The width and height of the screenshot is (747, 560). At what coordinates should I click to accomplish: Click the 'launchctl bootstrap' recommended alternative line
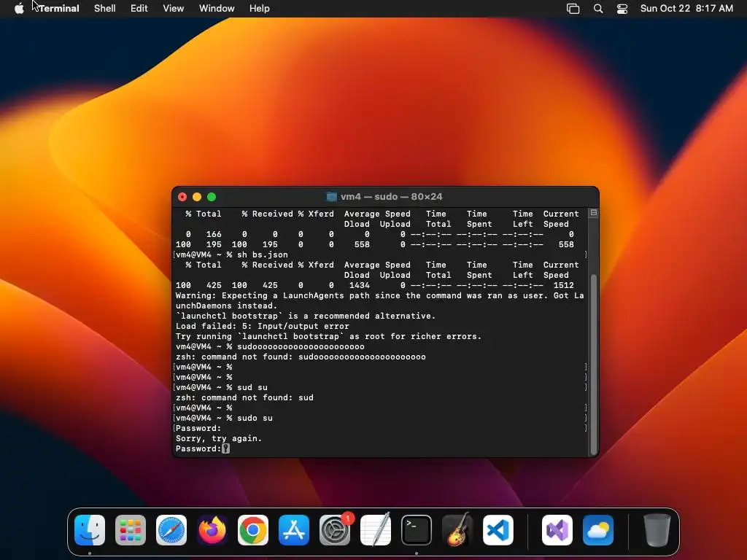306,316
